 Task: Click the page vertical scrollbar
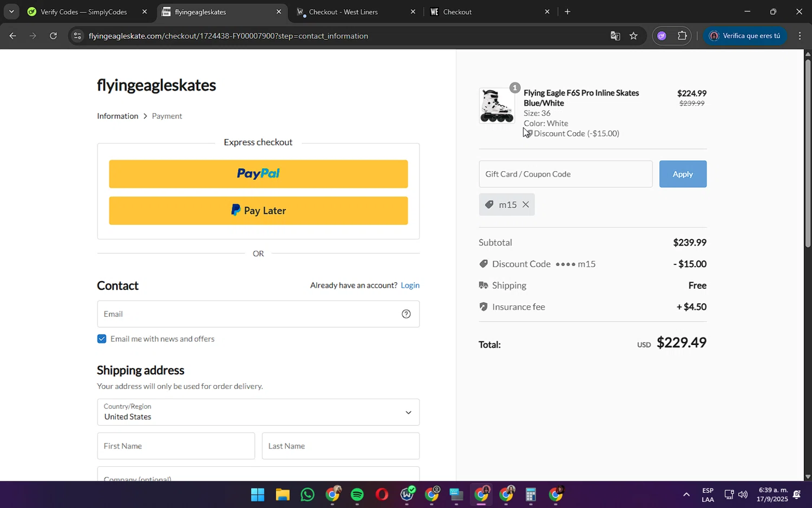coord(808,153)
